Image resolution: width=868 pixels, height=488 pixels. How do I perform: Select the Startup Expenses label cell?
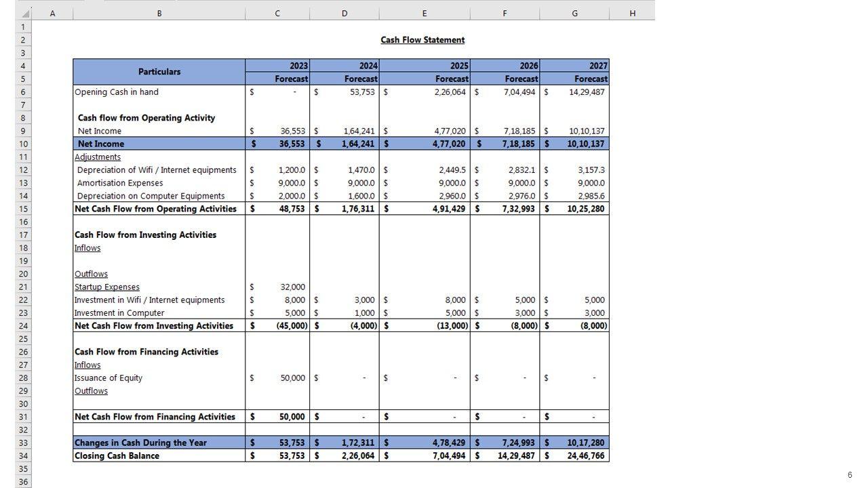(x=107, y=287)
